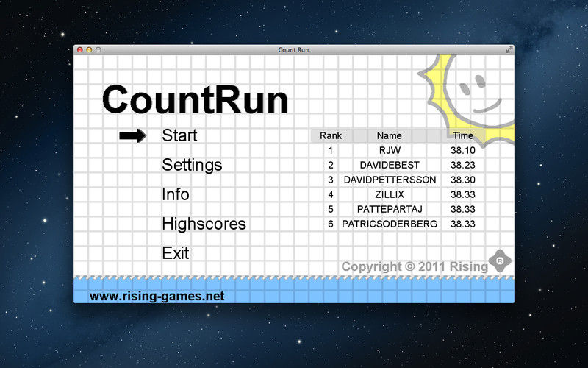The height and width of the screenshot is (368, 588).
Task: Click the 38.30 time value
Action: pyautogui.click(x=463, y=180)
